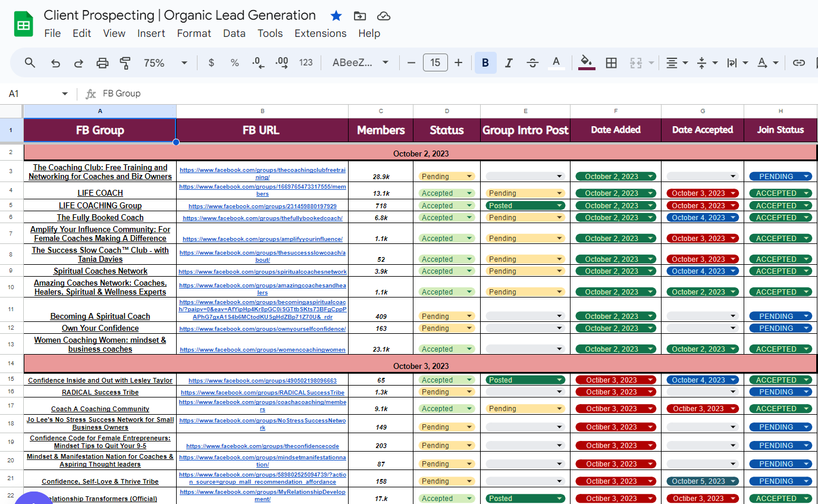Click the font size field showing 15
The image size is (818, 504).
click(435, 62)
